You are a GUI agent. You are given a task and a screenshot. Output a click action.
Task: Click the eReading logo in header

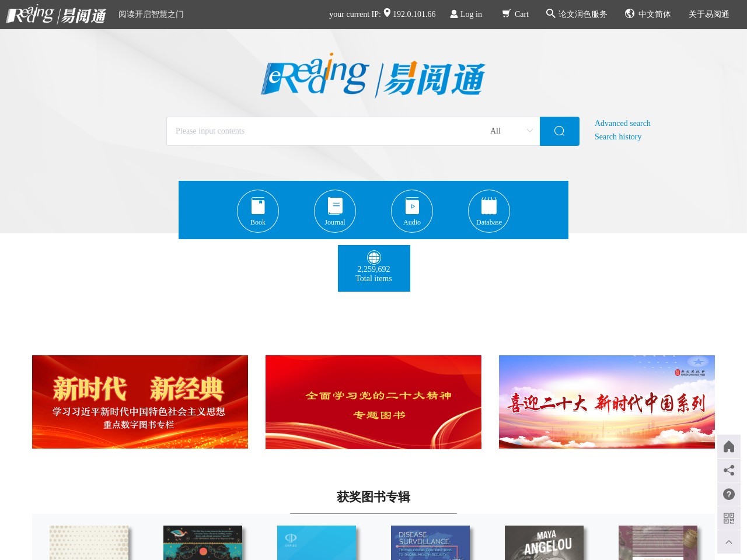point(56,14)
